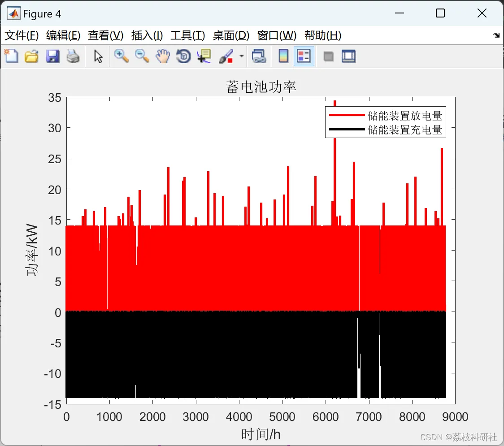Minimize the Figure 4 window
This screenshot has height=446, width=504.
click(400, 13)
